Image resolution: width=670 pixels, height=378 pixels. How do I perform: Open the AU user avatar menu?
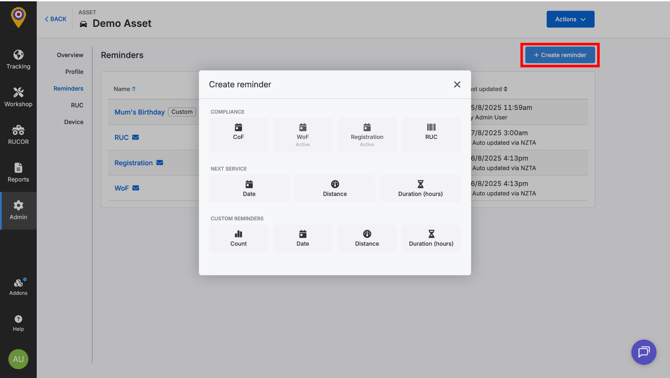[18, 359]
